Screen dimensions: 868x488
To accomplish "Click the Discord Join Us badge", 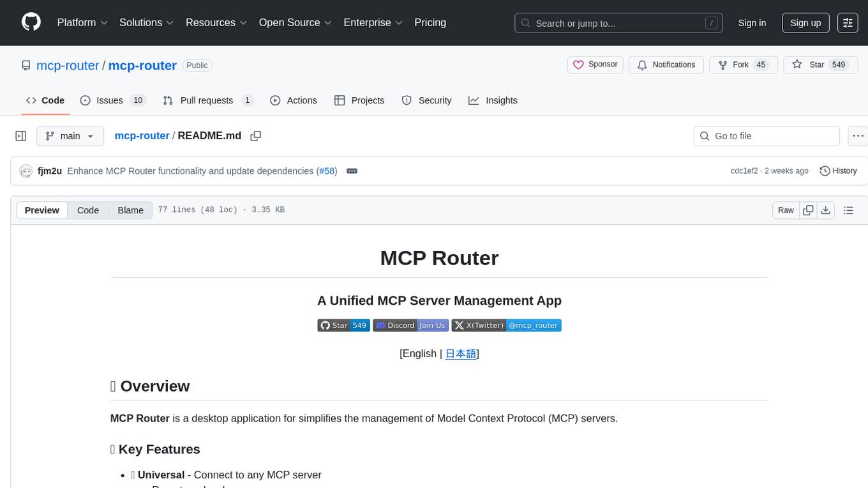I will pyautogui.click(x=411, y=325).
